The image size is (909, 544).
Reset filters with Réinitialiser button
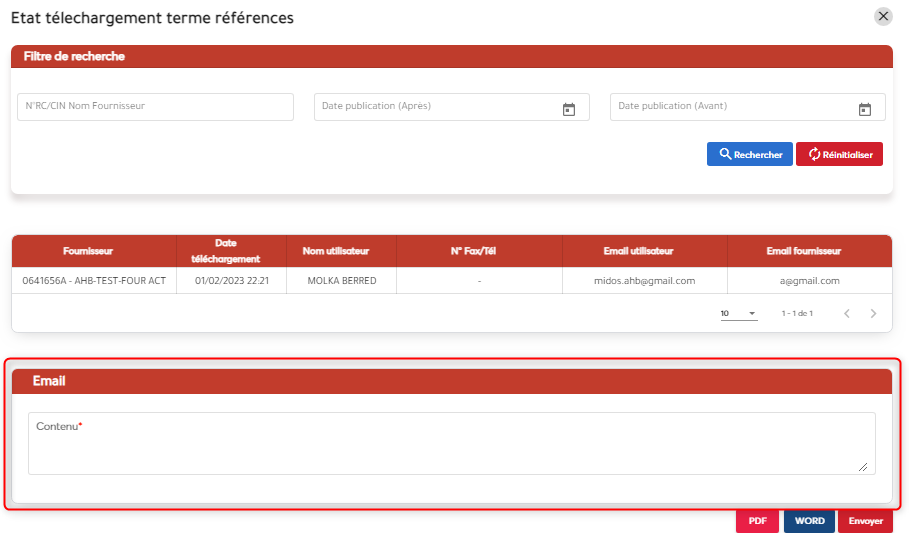(x=839, y=154)
